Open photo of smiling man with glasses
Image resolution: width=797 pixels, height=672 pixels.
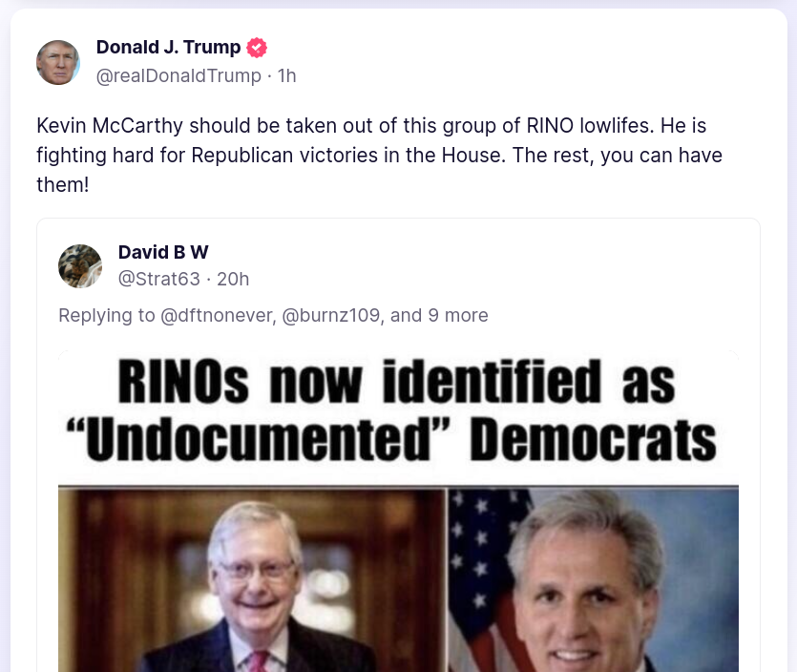coord(252,579)
